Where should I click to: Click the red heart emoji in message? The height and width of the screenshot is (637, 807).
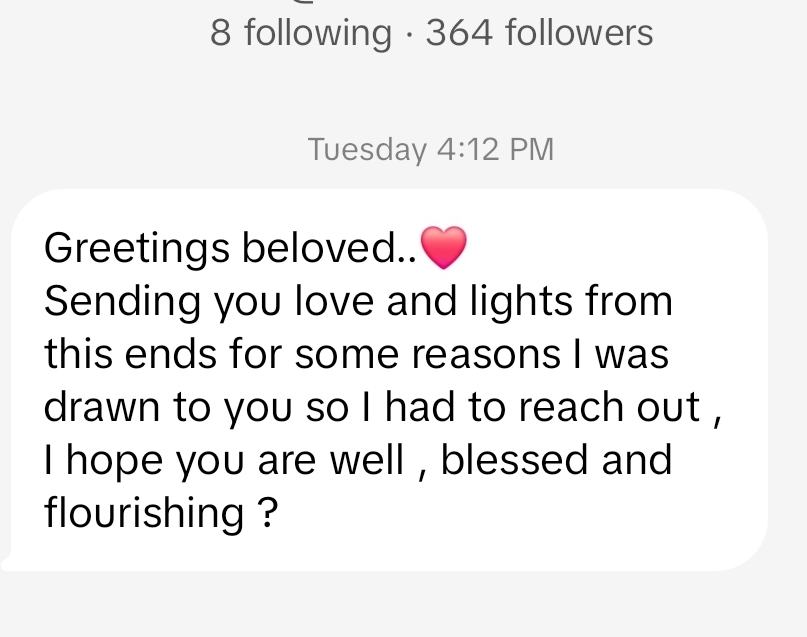coord(444,247)
